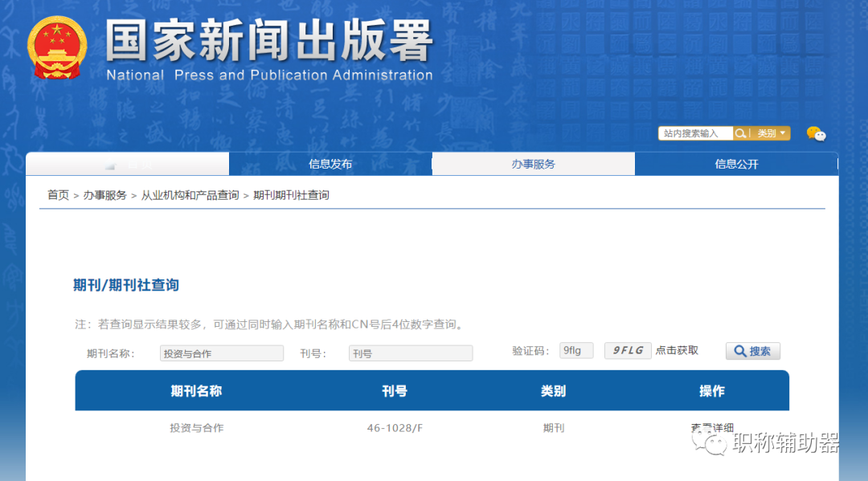Click 查看详细 for 投资与合作
The width and height of the screenshot is (868, 481).
[x=712, y=428]
